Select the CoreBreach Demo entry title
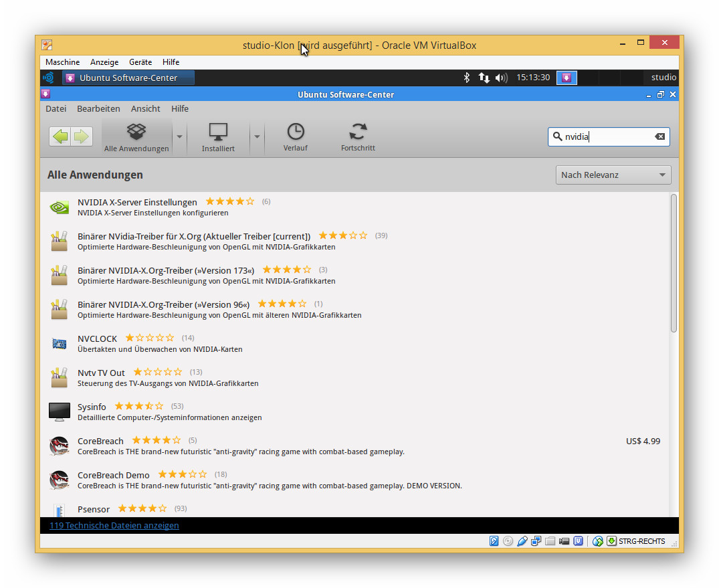719x588 pixels. point(113,475)
